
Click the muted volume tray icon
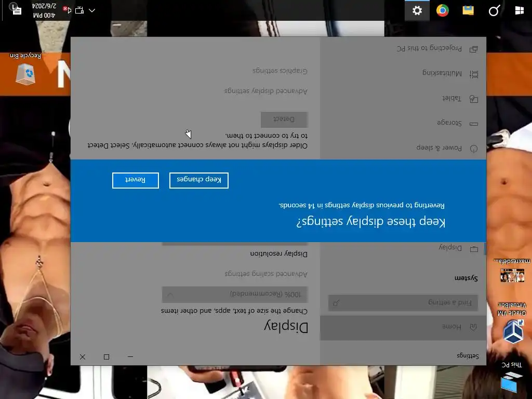click(67, 10)
